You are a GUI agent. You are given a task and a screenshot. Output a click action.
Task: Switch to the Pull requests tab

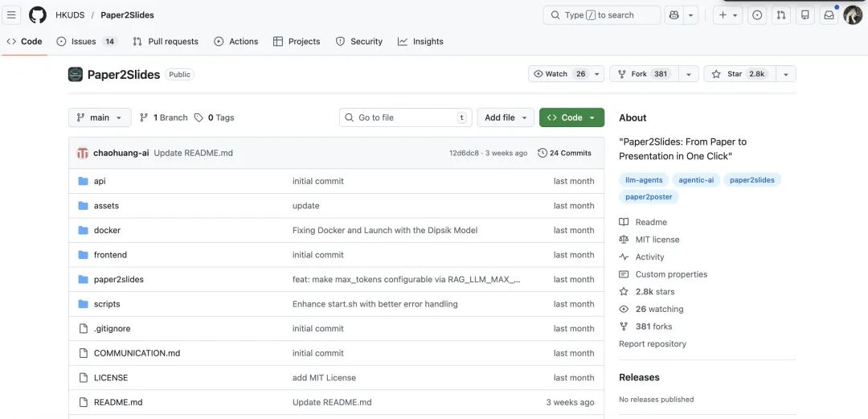(166, 42)
